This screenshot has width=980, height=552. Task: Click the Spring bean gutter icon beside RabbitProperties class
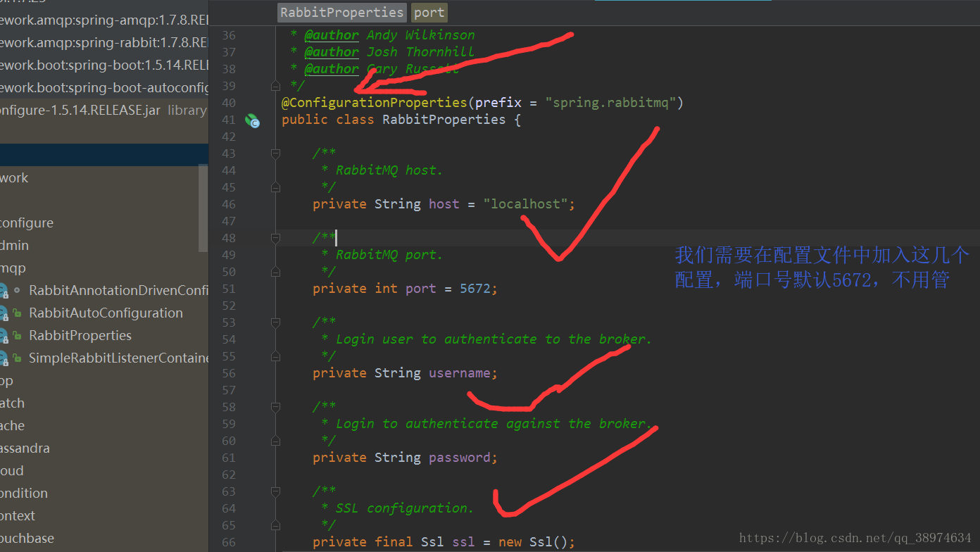point(252,121)
